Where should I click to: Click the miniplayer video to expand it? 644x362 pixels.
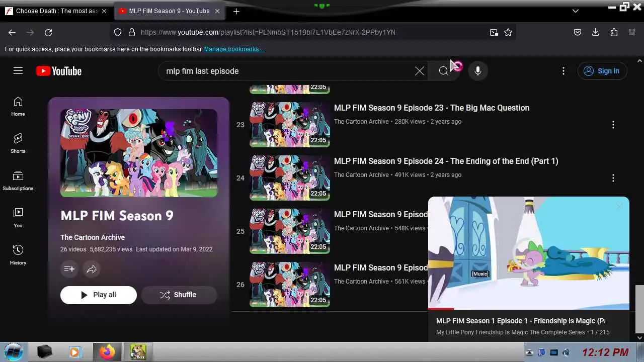[529, 253]
